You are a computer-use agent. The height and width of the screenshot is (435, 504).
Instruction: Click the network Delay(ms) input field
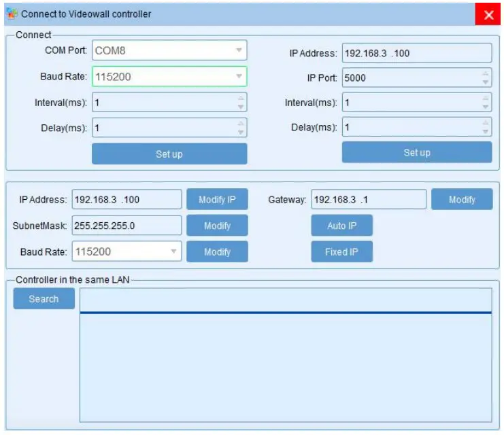416,127
